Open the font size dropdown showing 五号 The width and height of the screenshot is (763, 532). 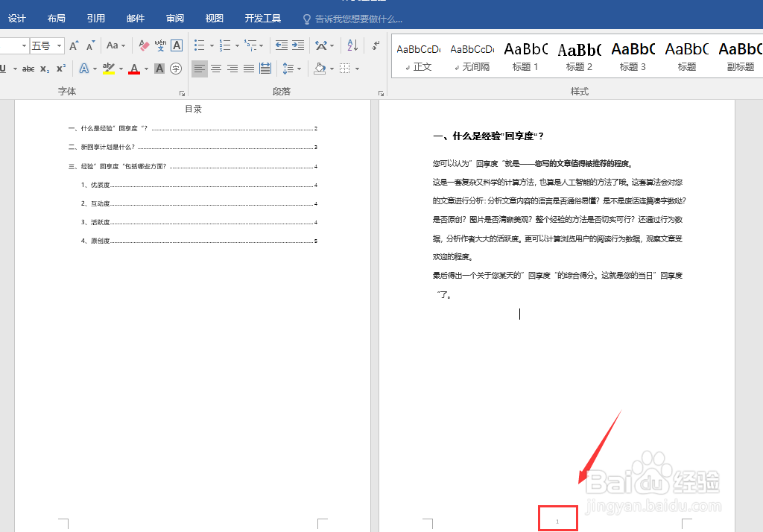[59, 45]
